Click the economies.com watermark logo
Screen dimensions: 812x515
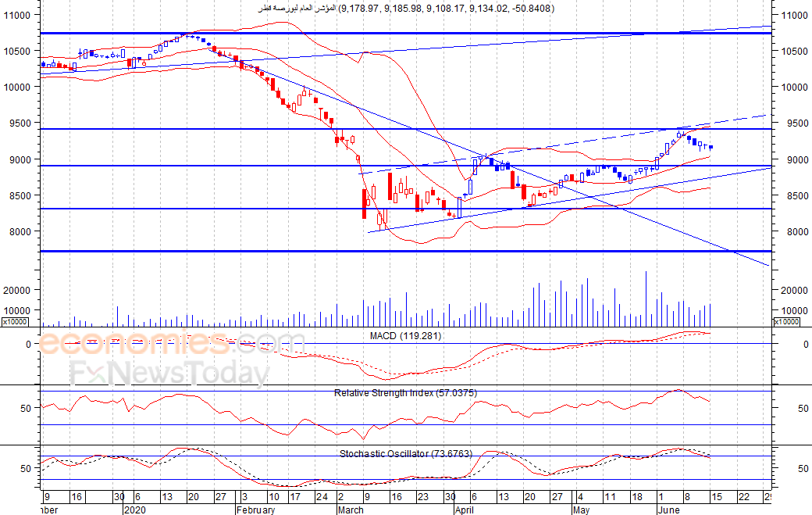pyautogui.click(x=172, y=344)
